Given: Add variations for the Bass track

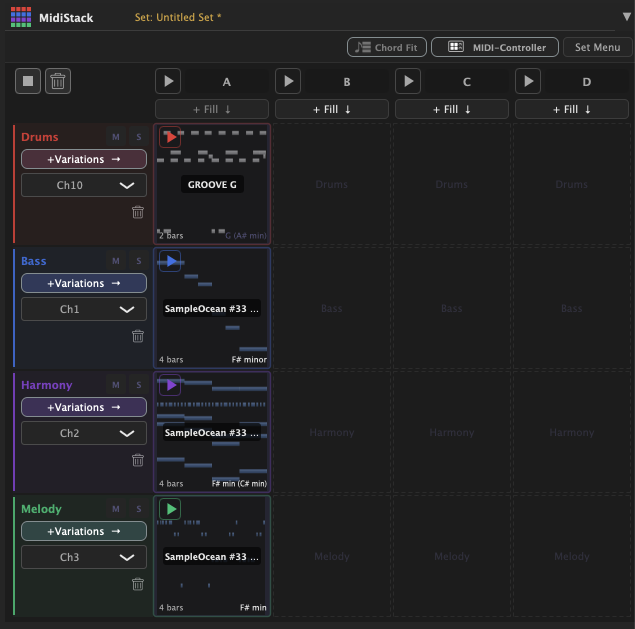Looking at the screenshot, I should pos(84,283).
